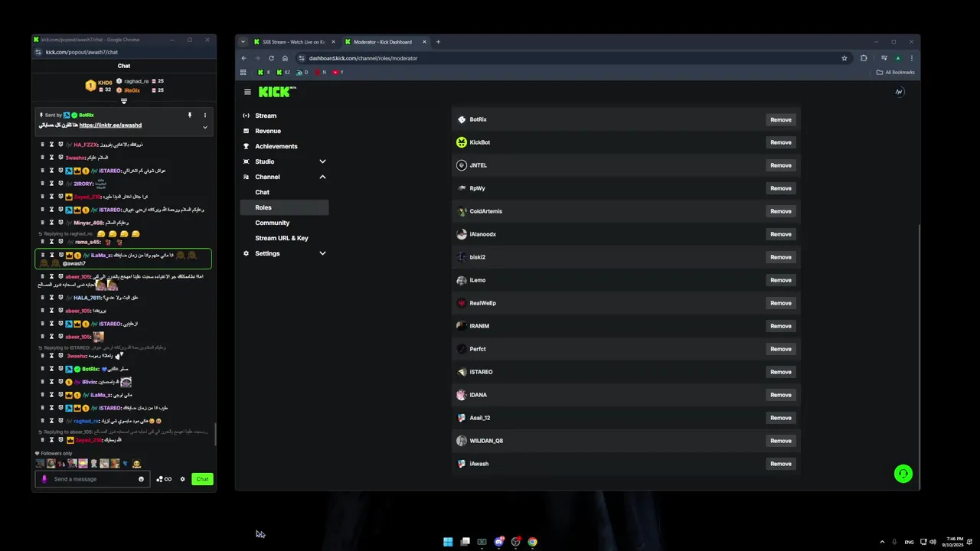The height and width of the screenshot is (551, 980).
Task: Open the K2 bookmark
Action: 283,72
